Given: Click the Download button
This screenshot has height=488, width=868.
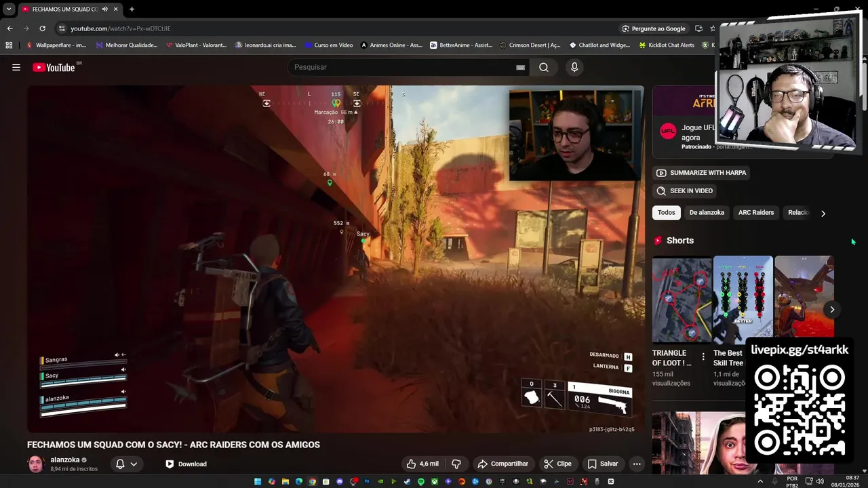Looking at the screenshot, I should pos(186,464).
